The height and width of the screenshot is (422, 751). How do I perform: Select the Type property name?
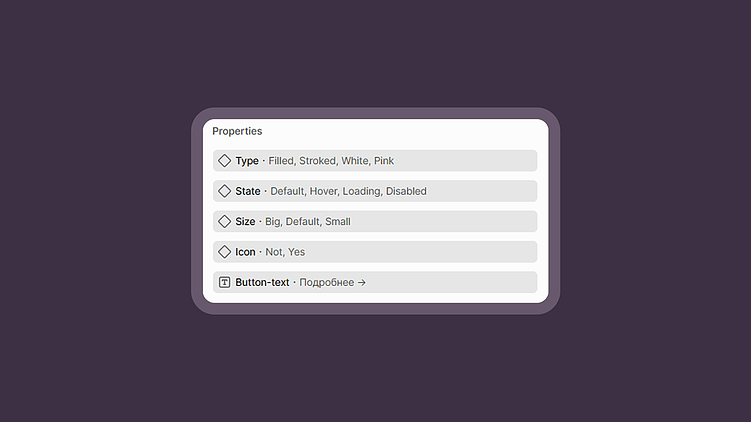(x=247, y=161)
